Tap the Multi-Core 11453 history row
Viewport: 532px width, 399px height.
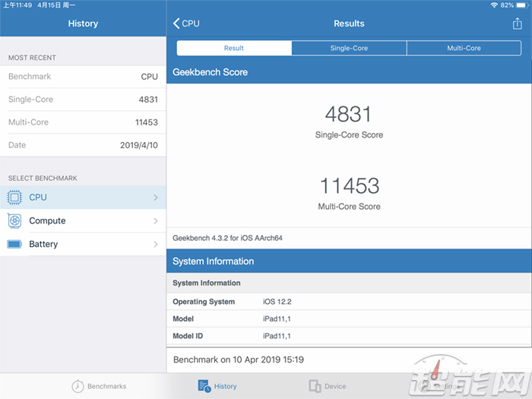coord(83,122)
